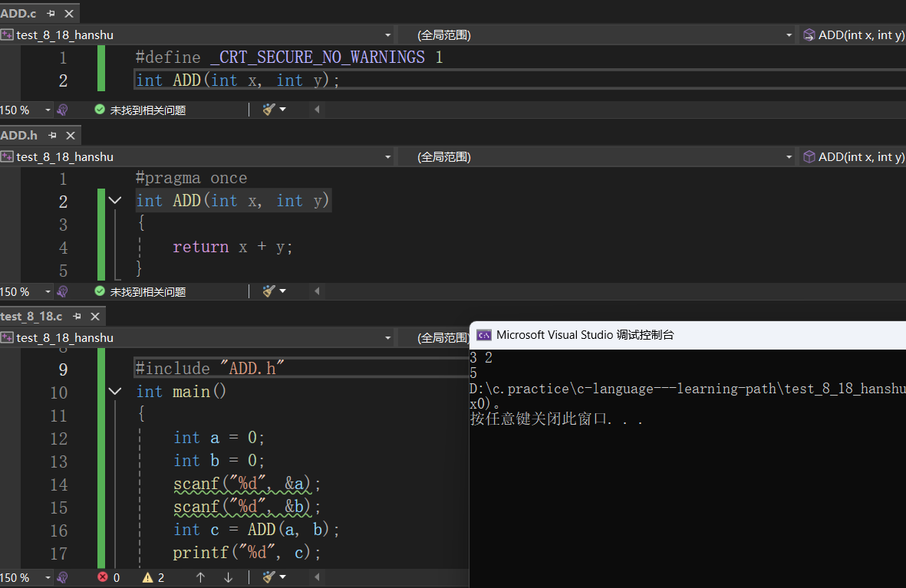
Task: Click IntelliCode icon in test_8_18.c status bar
Action: tap(62, 577)
